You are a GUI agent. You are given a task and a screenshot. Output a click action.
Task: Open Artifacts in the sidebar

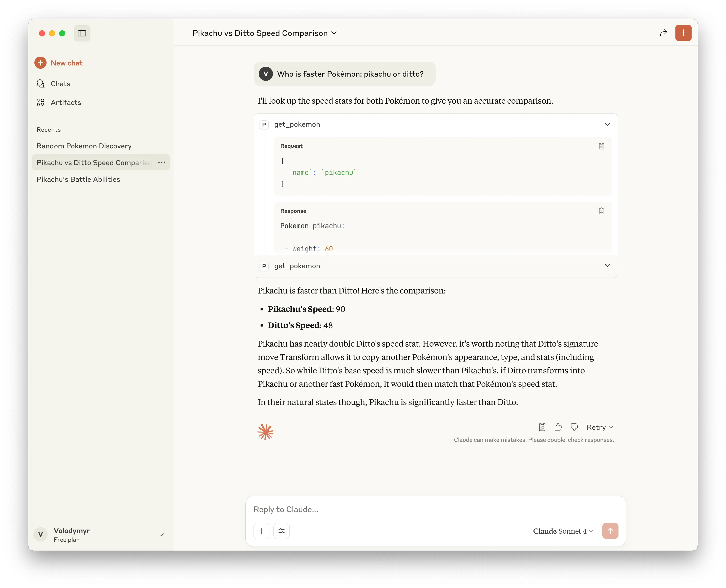tap(66, 102)
